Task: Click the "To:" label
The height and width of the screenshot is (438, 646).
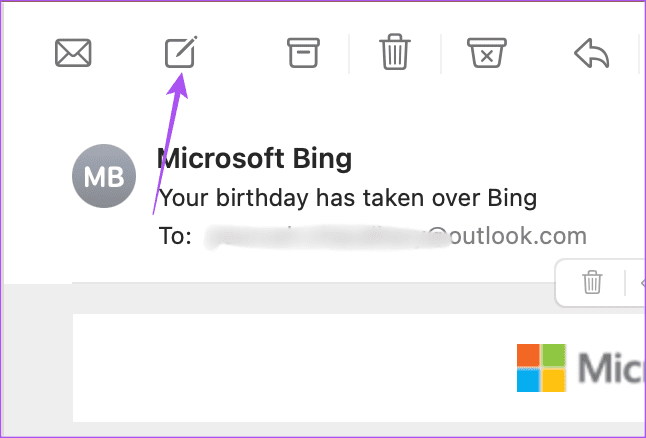Action: pyautogui.click(x=175, y=237)
